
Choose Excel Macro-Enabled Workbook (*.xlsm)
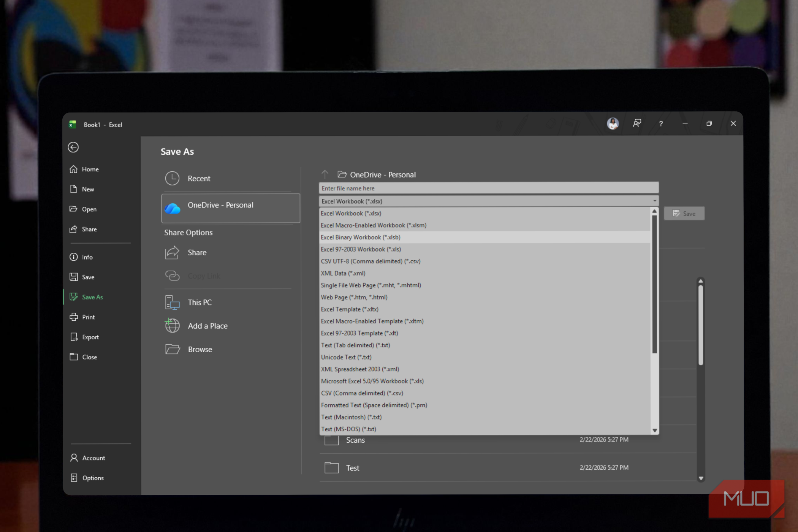(485, 225)
